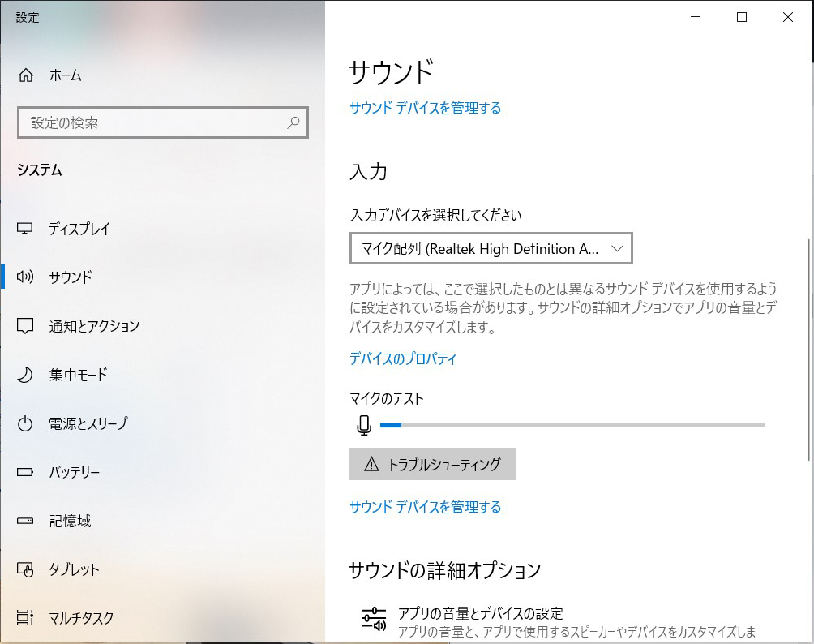This screenshot has height=644, width=814.
Task: Click the Home icon in sidebar
Action: coord(26,75)
